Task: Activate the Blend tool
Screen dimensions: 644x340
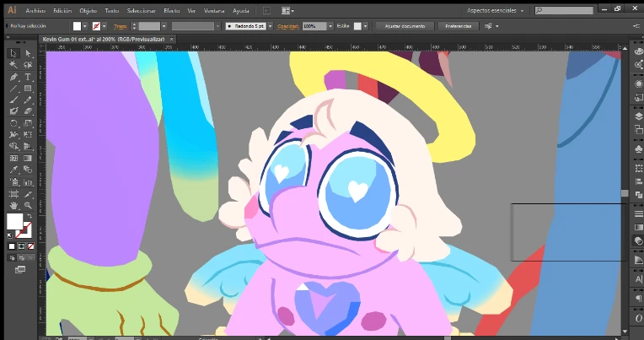Action: pyautogui.click(x=28, y=170)
